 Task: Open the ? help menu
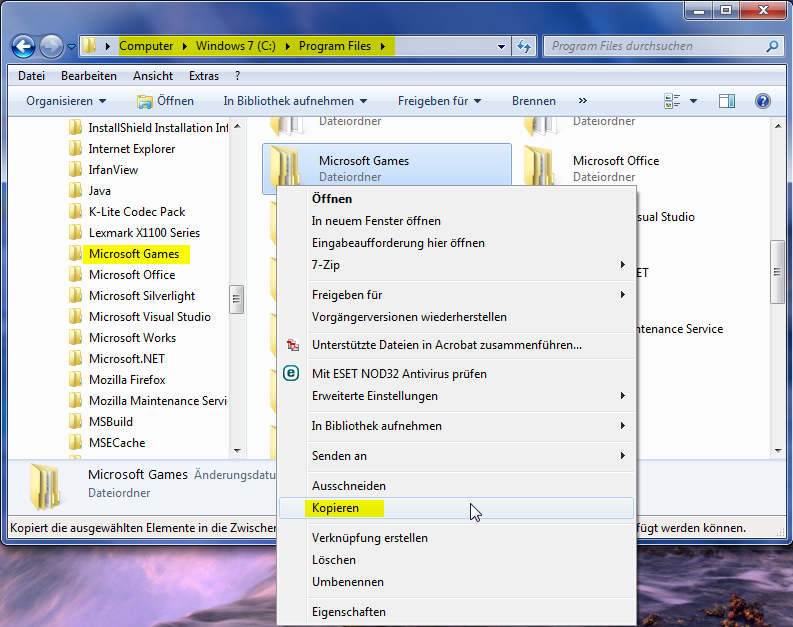tap(238, 76)
